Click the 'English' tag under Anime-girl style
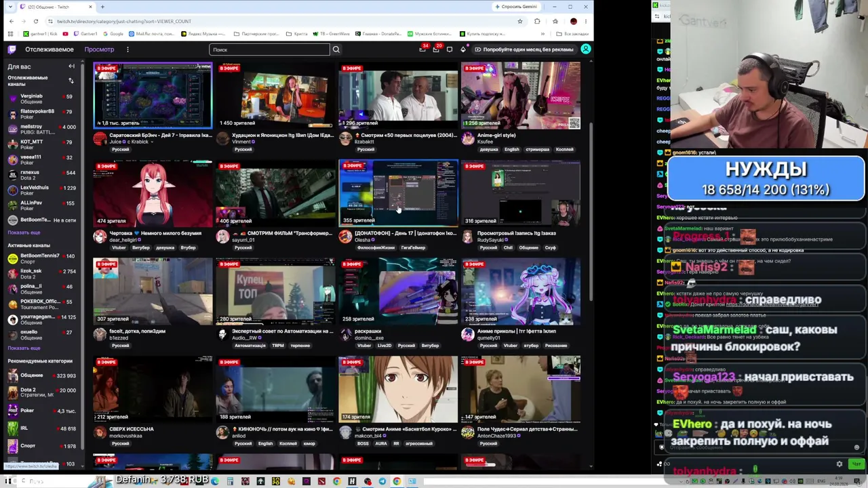 click(x=511, y=150)
